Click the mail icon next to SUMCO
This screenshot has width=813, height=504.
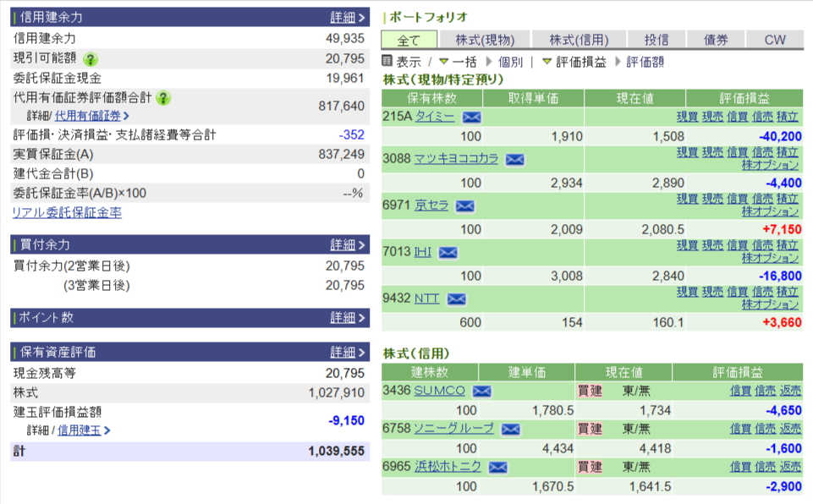[481, 391]
